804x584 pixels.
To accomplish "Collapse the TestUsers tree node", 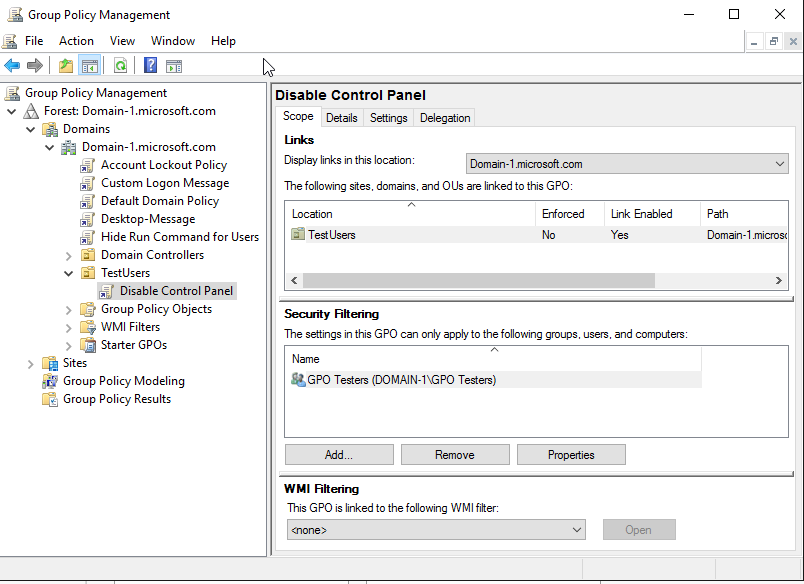I will tap(69, 273).
